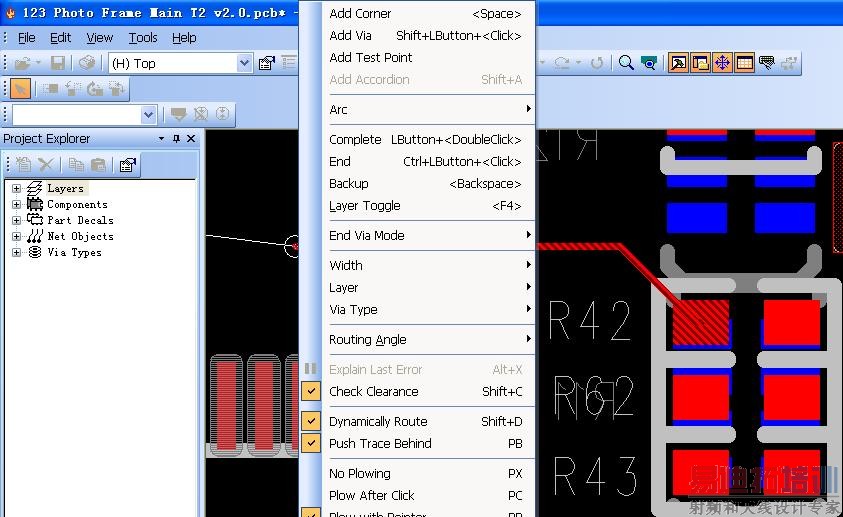This screenshot has width=843, height=517.
Task: Open the File menu
Action: pyautogui.click(x=26, y=38)
